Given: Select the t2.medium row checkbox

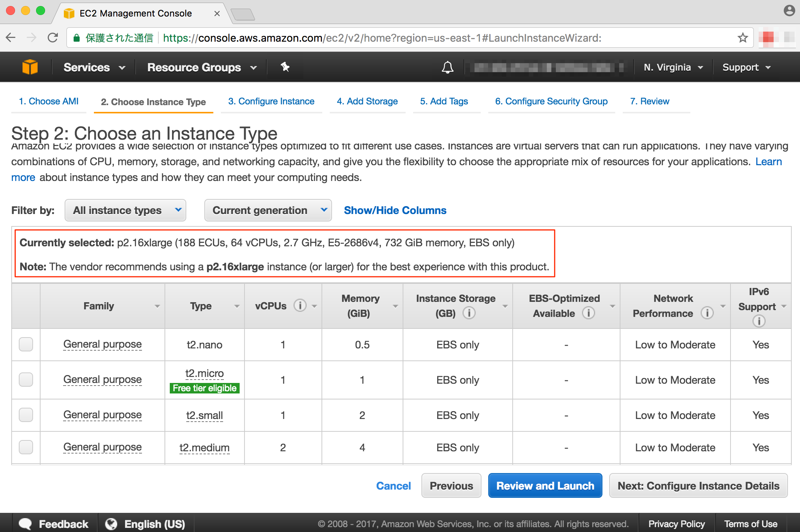Looking at the screenshot, I should [x=26, y=447].
